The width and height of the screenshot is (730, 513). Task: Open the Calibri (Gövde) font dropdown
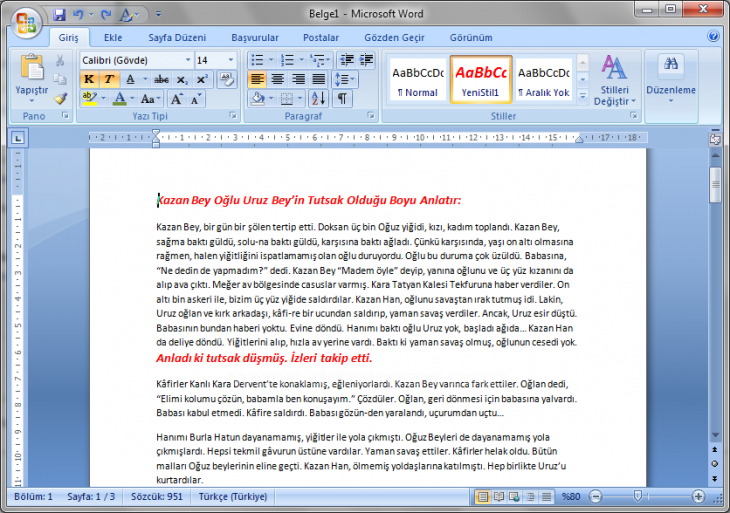click(x=188, y=60)
